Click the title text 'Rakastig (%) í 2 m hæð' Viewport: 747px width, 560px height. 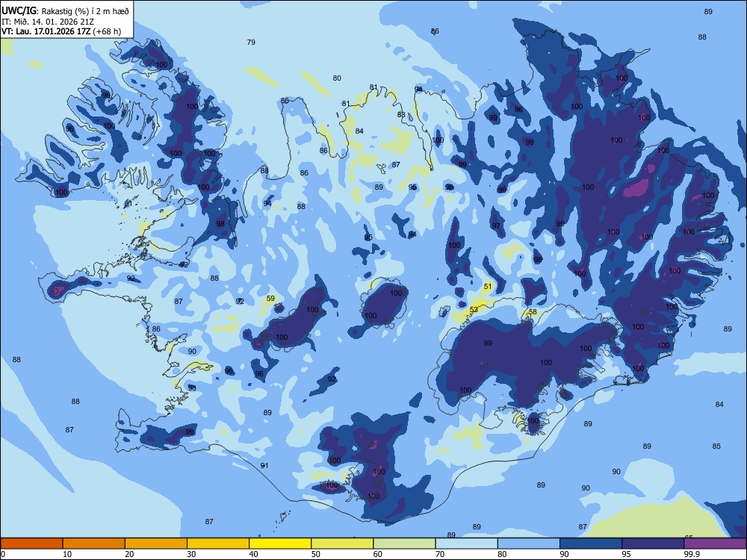85,11
